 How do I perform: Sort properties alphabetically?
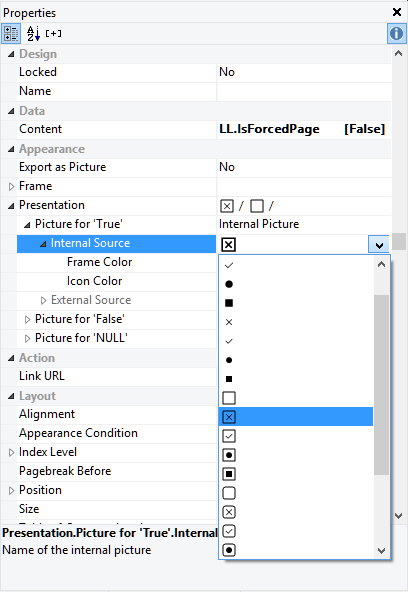pos(33,34)
